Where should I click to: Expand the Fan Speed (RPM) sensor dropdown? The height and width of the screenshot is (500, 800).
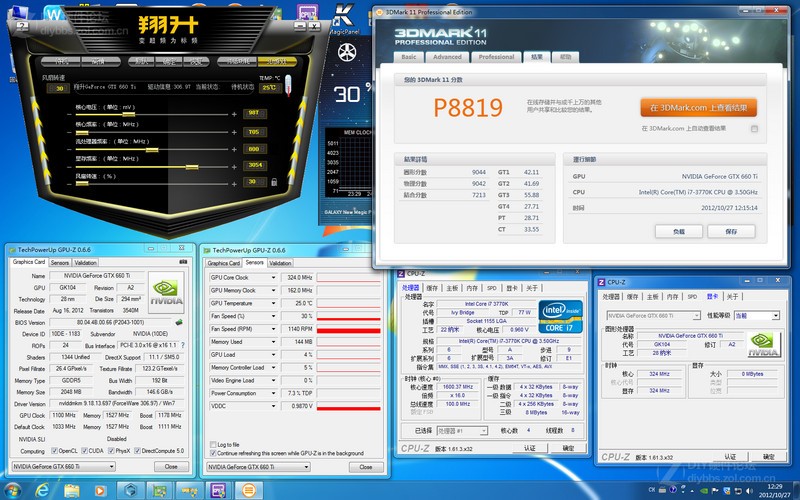click(x=273, y=329)
